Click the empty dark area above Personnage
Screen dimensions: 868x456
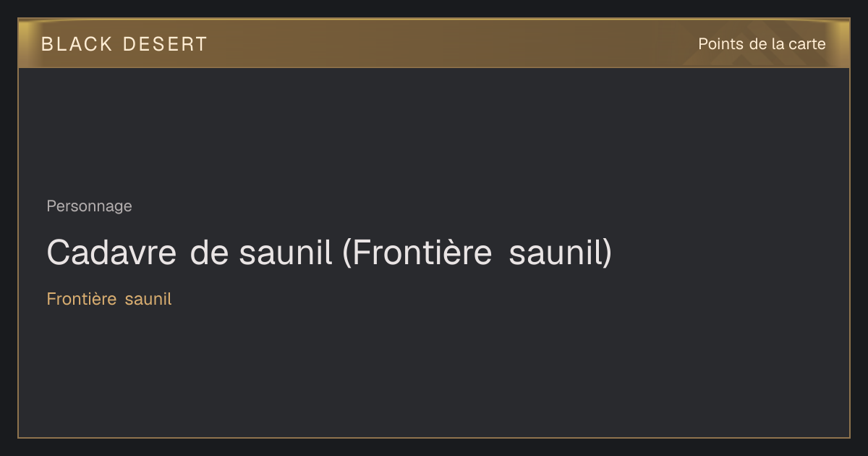(434, 130)
